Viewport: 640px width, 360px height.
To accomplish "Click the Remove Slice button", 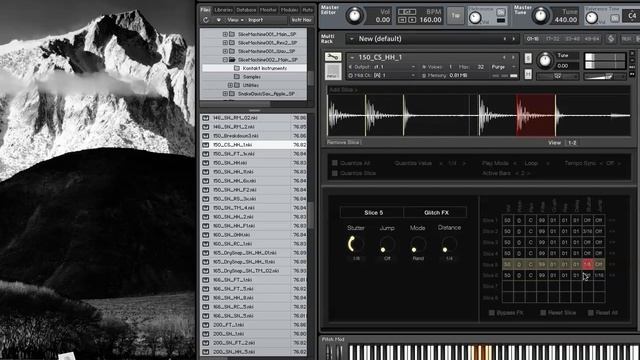I will 343,142.
